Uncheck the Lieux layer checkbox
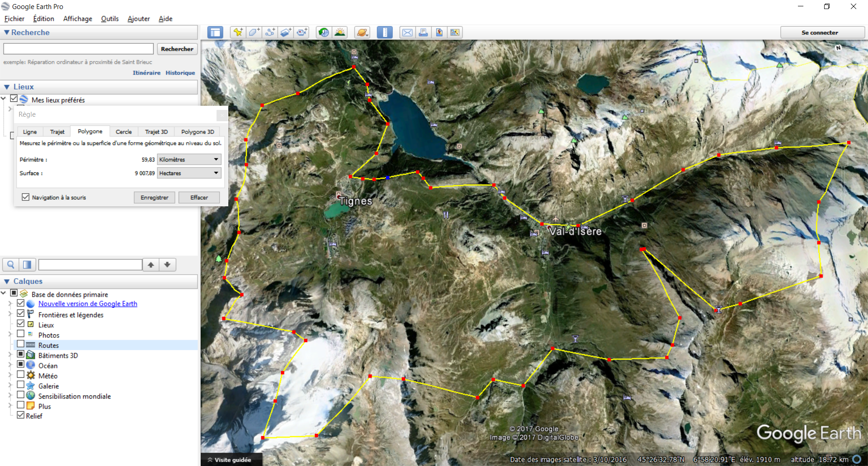Image resolution: width=868 pixels, height=466 pixels. 21,323
